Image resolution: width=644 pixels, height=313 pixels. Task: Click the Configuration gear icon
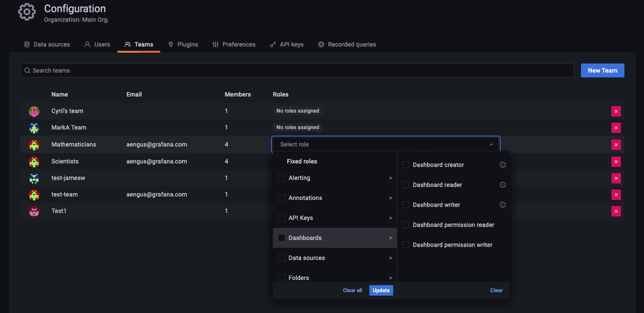point(27,12)
